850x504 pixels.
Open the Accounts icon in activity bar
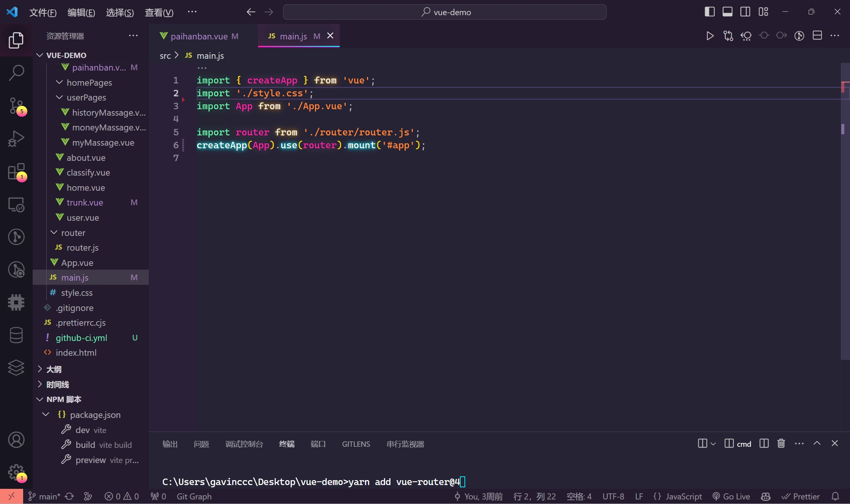click(x=16, y=440)
